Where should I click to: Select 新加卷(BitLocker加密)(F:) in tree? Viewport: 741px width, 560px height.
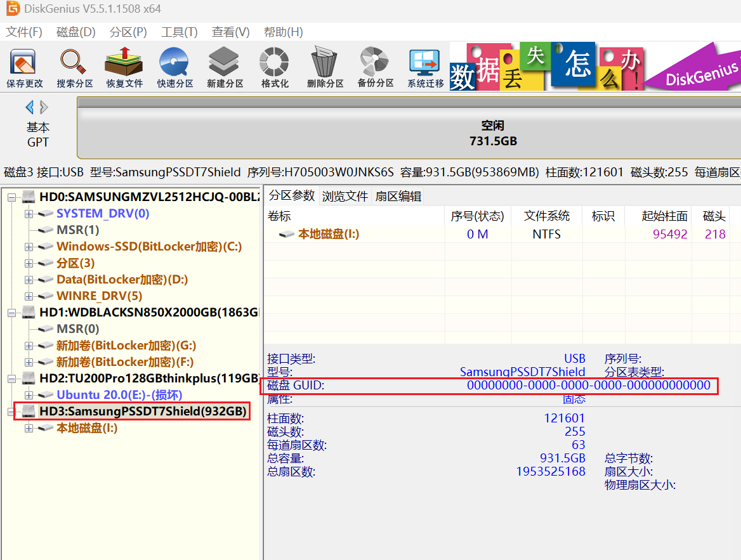[125, 362]
